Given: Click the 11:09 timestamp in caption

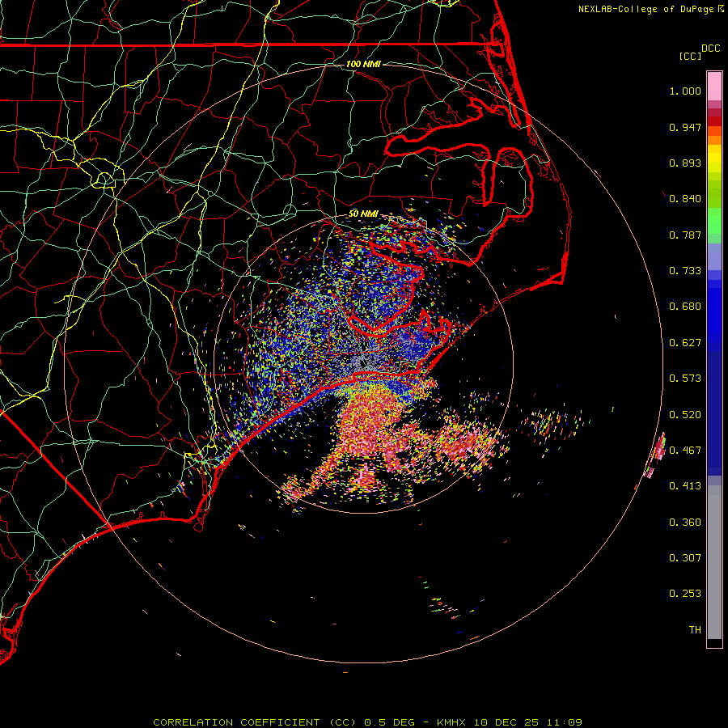Looking at the screenshot, I should point(564,722).
